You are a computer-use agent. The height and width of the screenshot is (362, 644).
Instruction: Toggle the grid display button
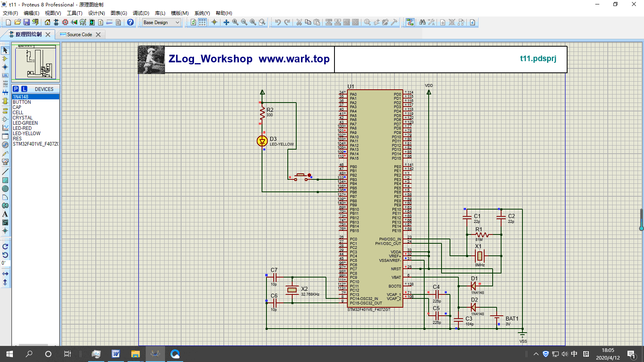[x=202, y=22]
